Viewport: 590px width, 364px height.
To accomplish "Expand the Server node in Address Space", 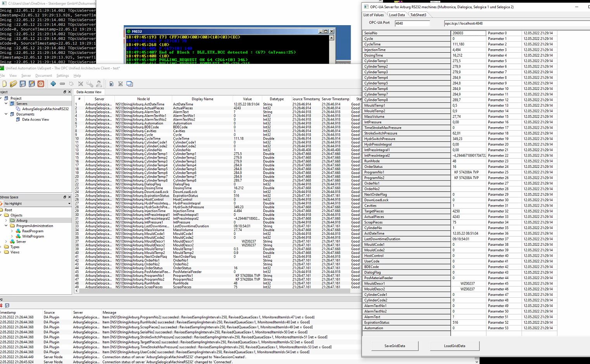I will [x=6, y=242].
